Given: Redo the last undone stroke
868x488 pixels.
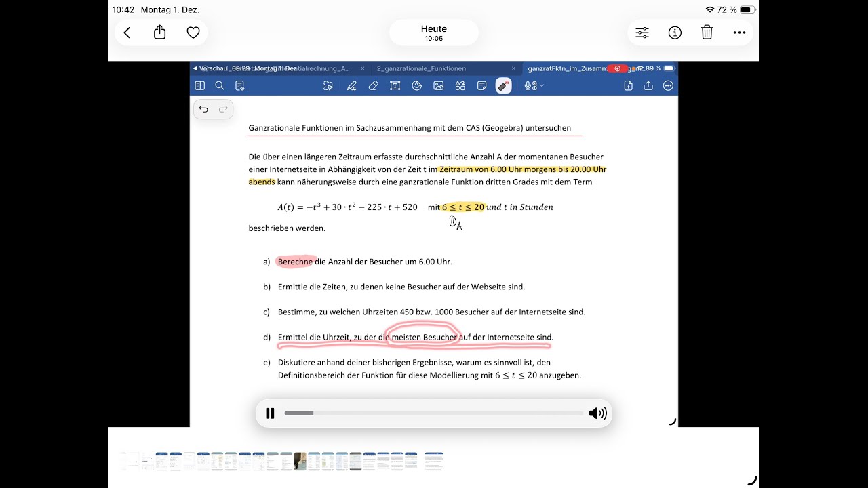Looking at the screenshot, I should tap(223, 109).
